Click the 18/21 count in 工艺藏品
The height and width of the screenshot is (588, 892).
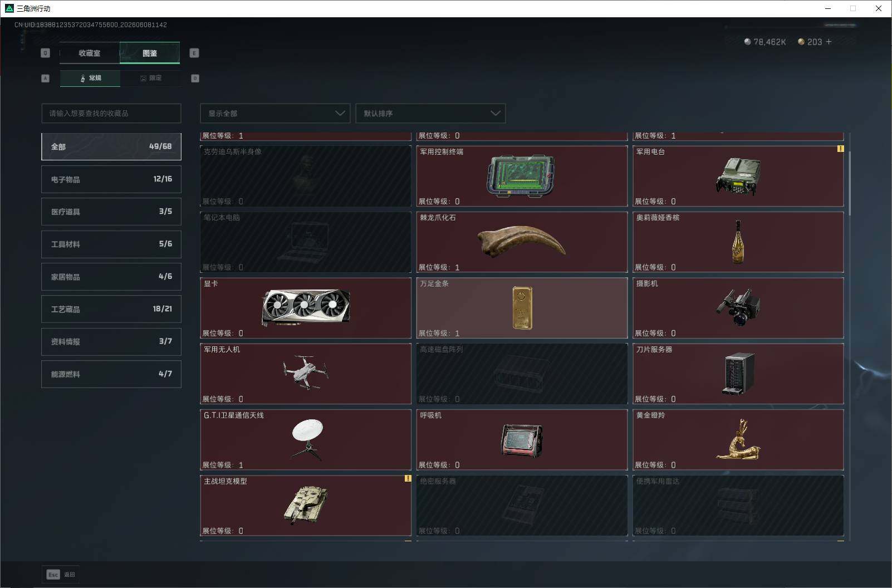163,308
